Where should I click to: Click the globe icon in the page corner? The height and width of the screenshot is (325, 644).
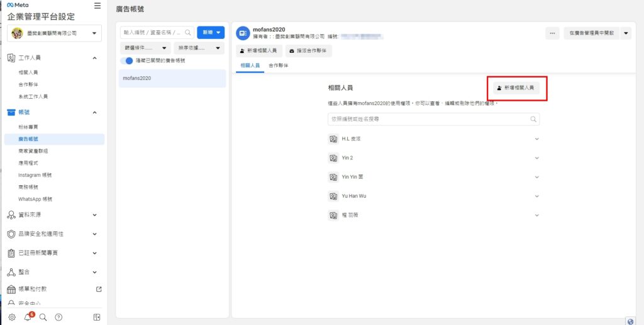(630, 321)
